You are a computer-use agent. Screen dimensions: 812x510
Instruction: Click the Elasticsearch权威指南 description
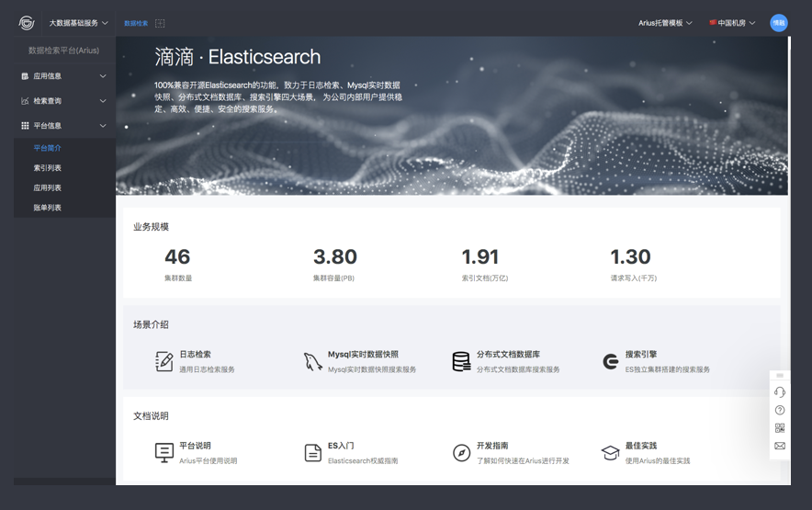[x=363, y=460]
